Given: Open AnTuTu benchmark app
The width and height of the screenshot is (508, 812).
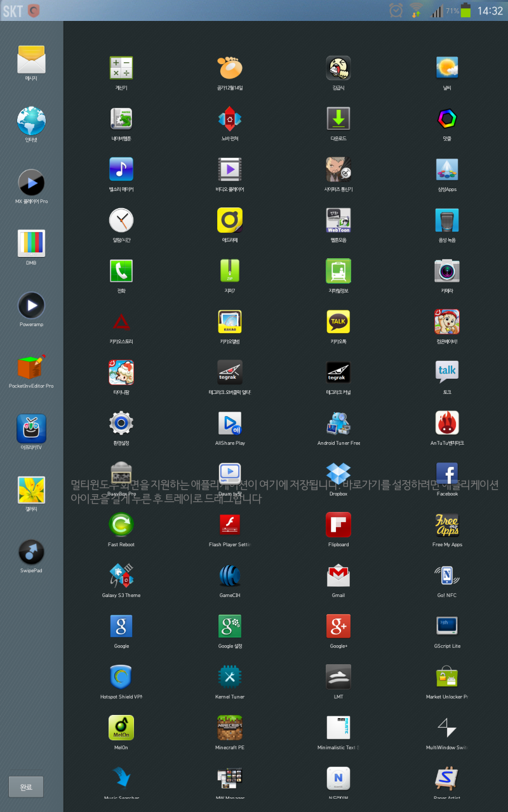Looking at the screenshot, I should [x=447, y=423].
